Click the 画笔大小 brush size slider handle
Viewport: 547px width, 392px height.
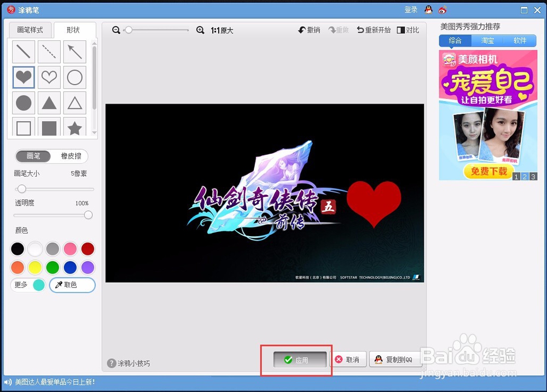[x=22, y=189]
